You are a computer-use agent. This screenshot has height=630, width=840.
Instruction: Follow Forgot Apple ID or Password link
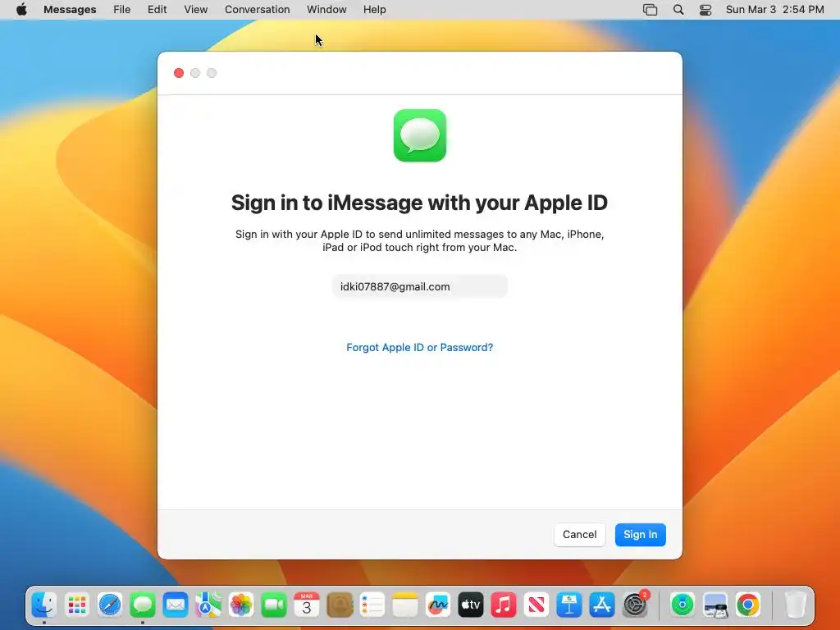click(419, 347)
